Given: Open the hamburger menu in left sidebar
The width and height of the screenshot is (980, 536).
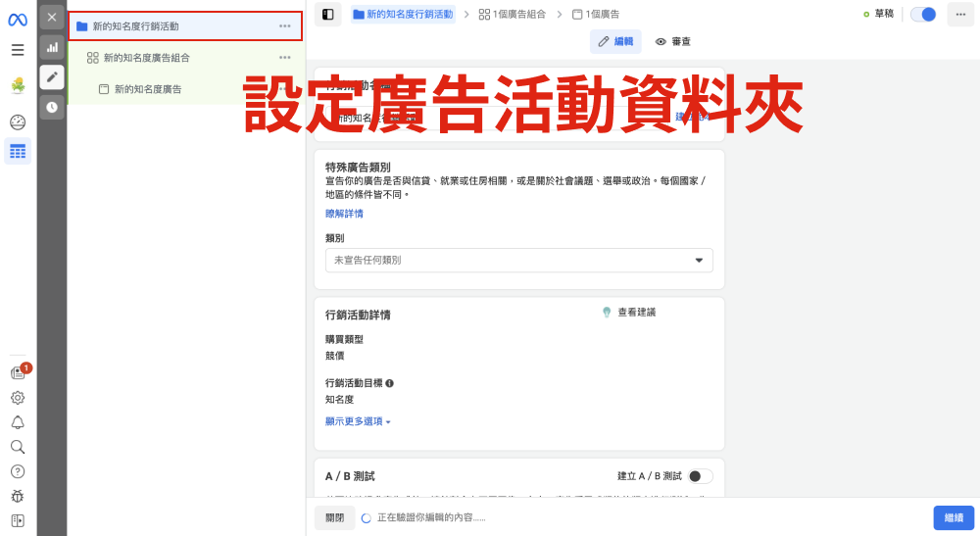Looking at the screenshot, I should [x=17, y=50].
